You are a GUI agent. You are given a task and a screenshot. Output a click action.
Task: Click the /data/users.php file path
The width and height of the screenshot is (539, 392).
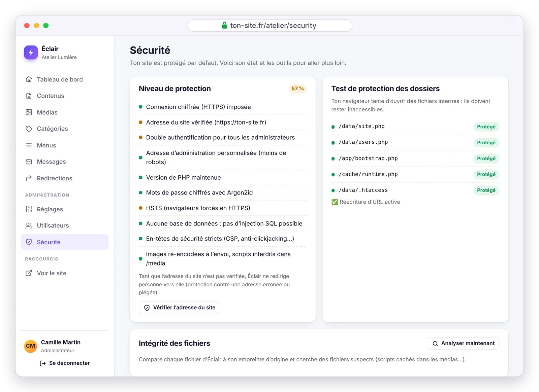[363, 142]
